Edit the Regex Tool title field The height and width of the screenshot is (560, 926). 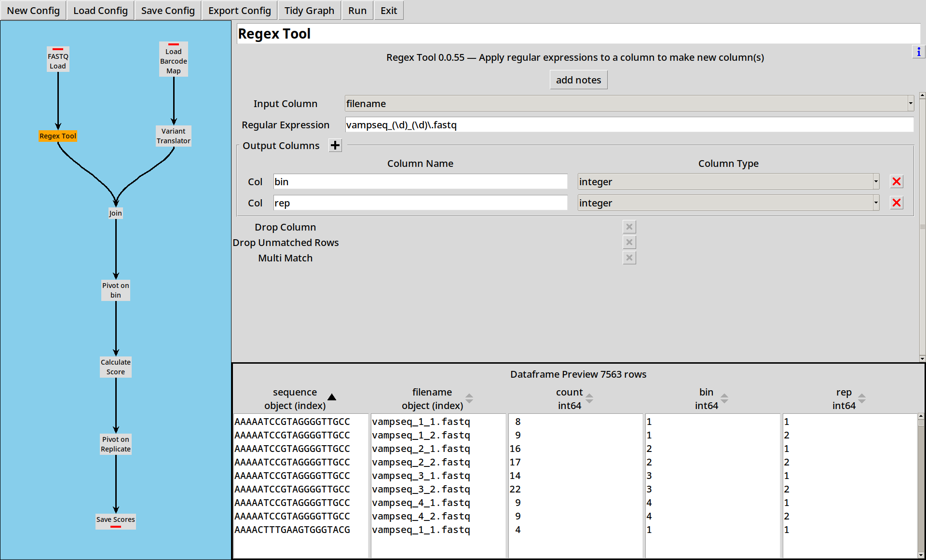578,34
